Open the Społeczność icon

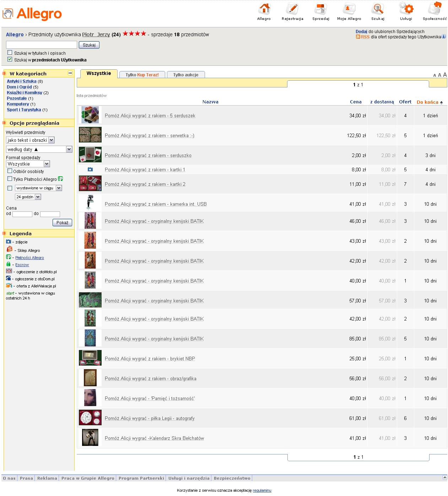click(434, 9)
